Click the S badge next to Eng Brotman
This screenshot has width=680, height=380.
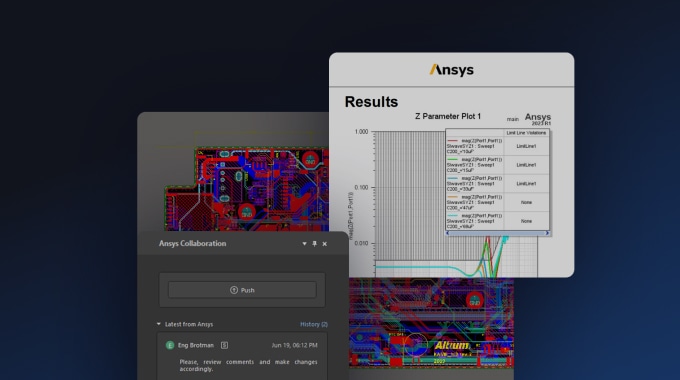coord(224,345)
